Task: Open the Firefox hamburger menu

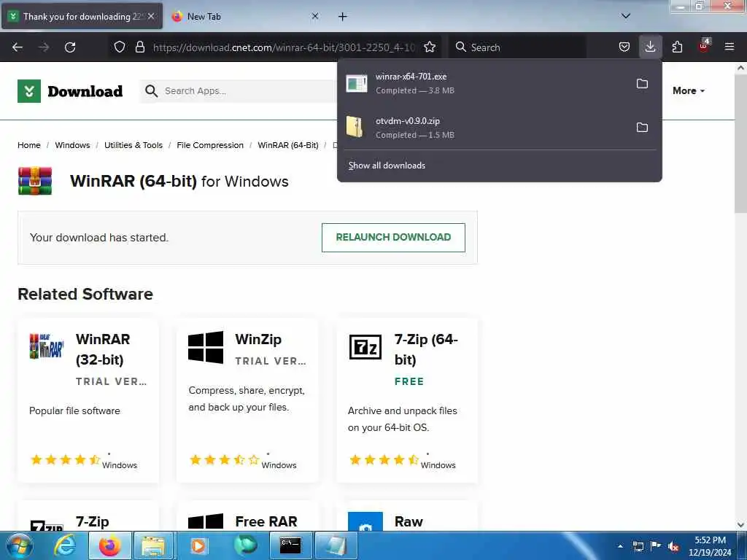Action: 729,47
